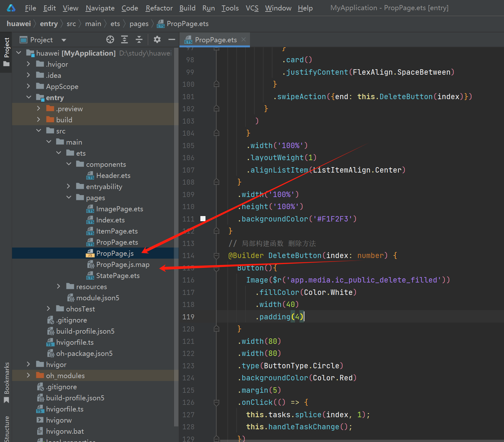Click the 'huawei' breadcrumb
Image resolution: width=504 pixels, height=442 pixels.
pos(19,24)
